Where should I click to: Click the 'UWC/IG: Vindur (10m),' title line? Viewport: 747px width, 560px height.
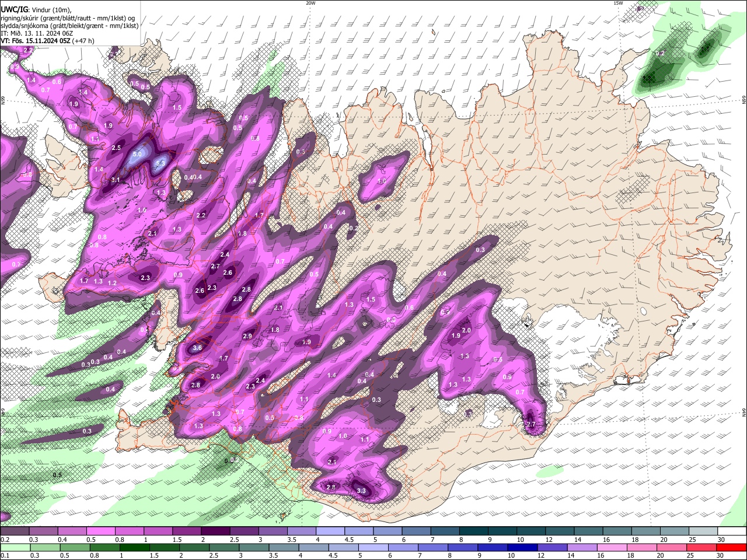click(36, 10)
